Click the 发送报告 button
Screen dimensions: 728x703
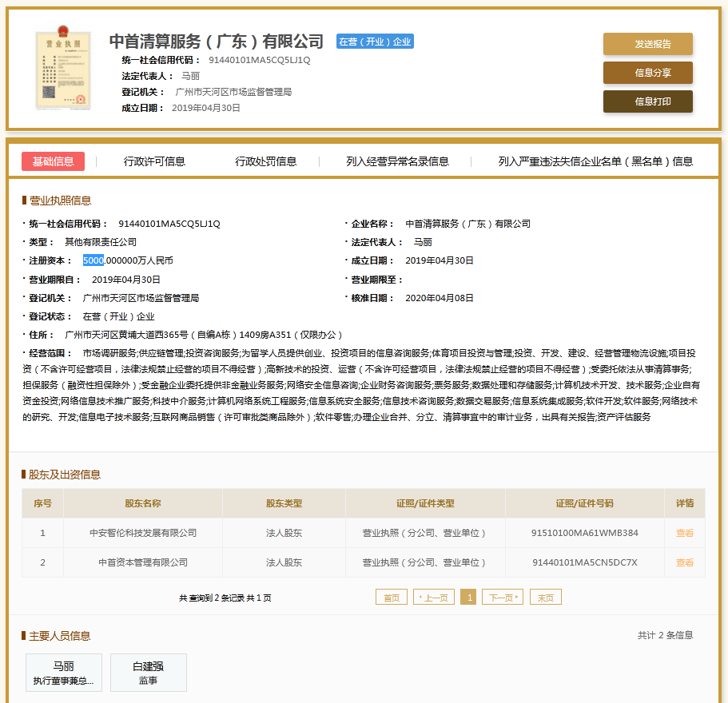tap(647, 44)
